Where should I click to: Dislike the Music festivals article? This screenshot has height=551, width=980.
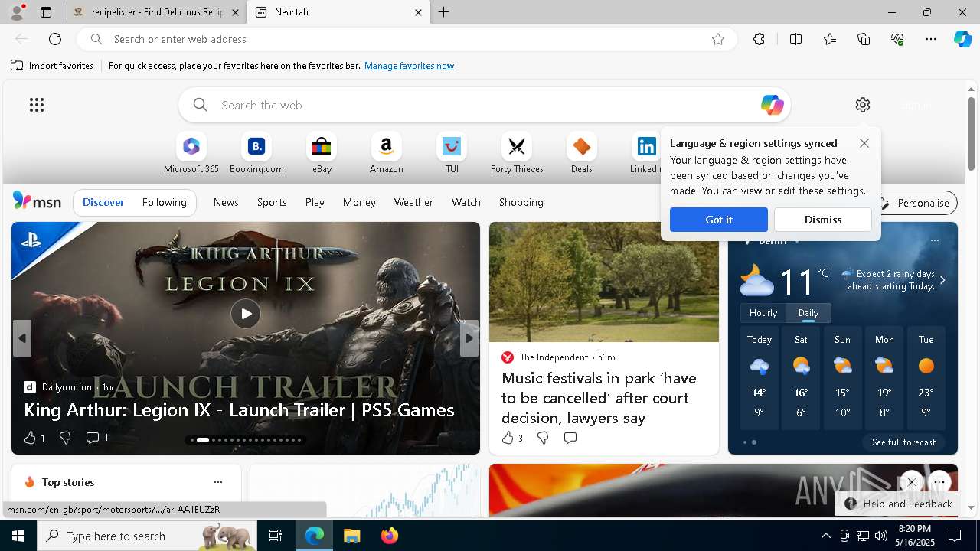(x=543, y=438)
